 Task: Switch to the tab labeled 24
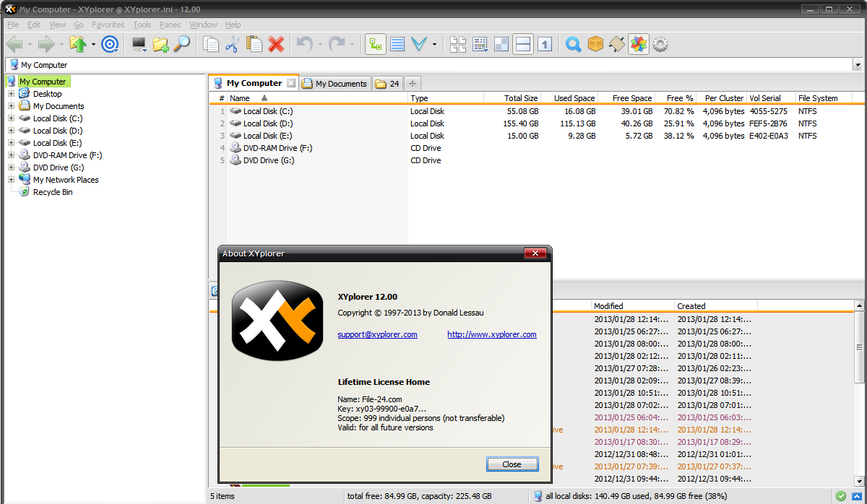point(388,84)
